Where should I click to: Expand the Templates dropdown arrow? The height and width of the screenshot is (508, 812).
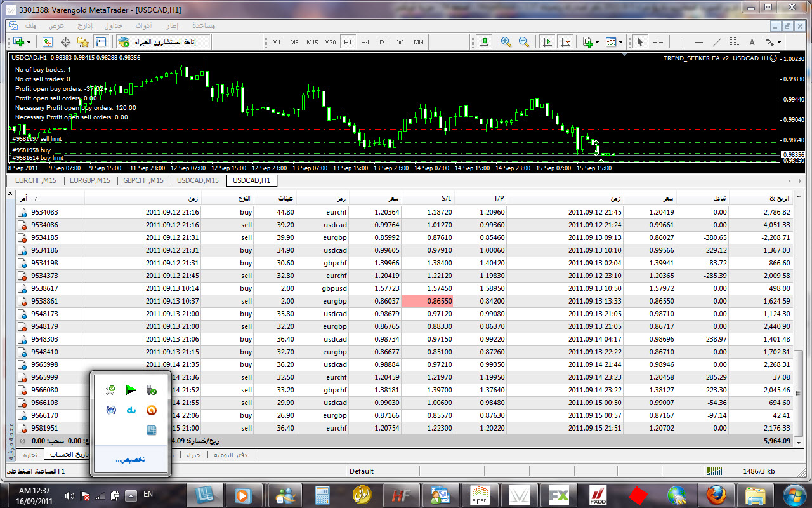pos(620,42)
